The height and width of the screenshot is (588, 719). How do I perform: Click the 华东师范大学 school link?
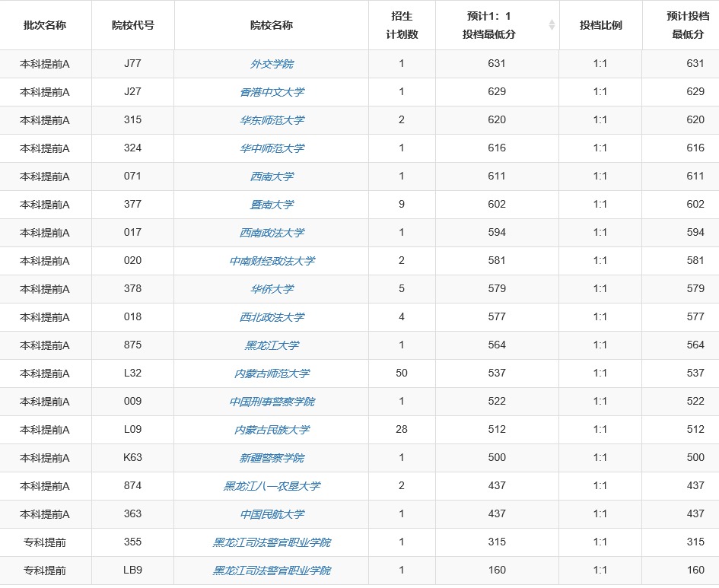272,120
